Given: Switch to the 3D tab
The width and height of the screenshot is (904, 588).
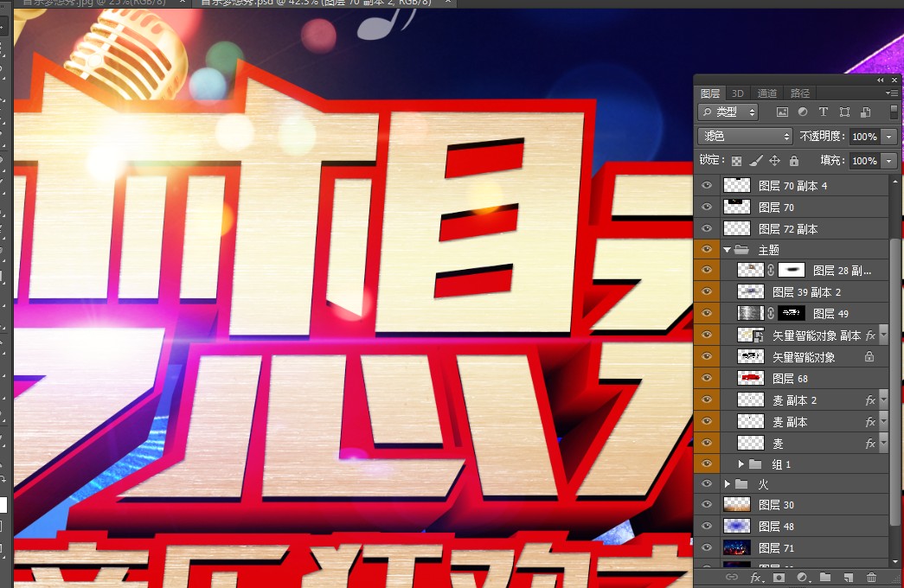Looking at the screenshot, I should point(737,93).
